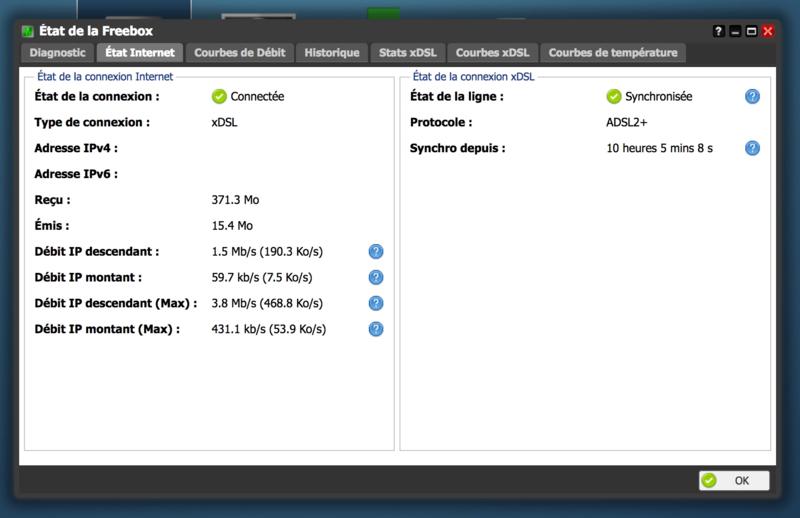The height and width of the screenshot is (518, 800).
Task: Click the 10 heures 5 mins 8 s value
Action: coord(659,148)
